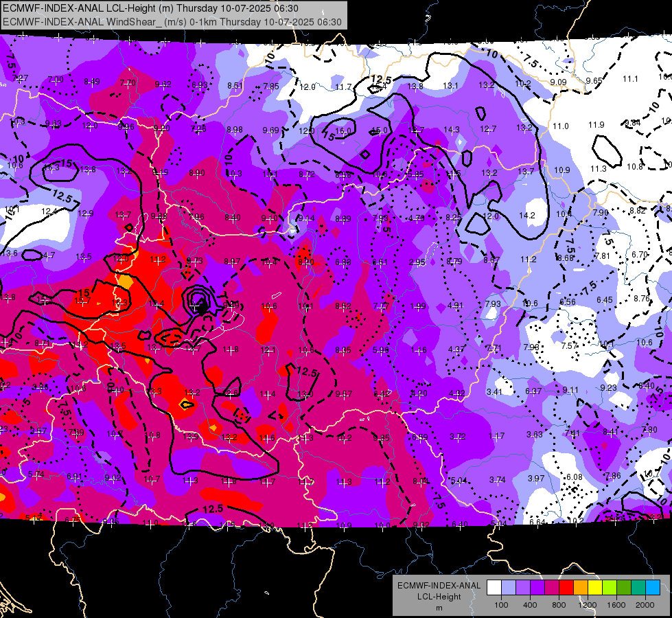
Task: Click the wind shear value 1.16
Action: click(418, 350)
